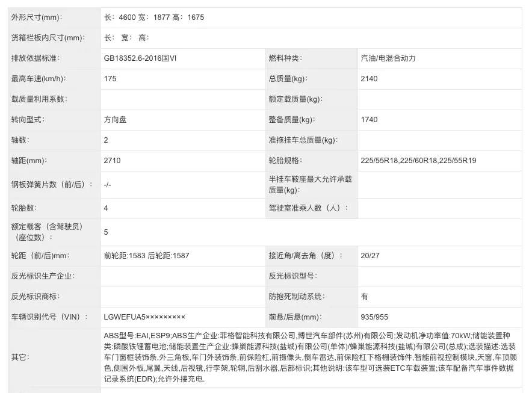Select the wheelbase value 2710
This screenshot has width=532, height=393.
[113, 161]
